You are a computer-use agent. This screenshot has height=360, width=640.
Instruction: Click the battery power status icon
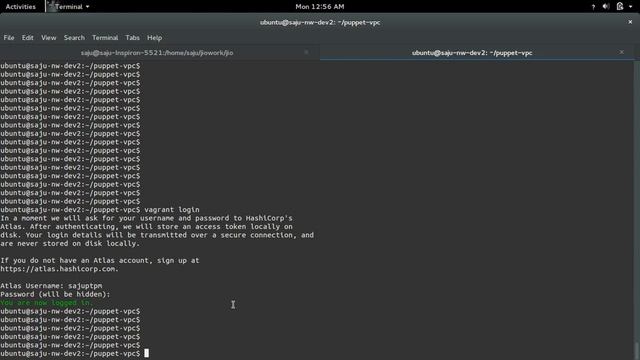620,6
